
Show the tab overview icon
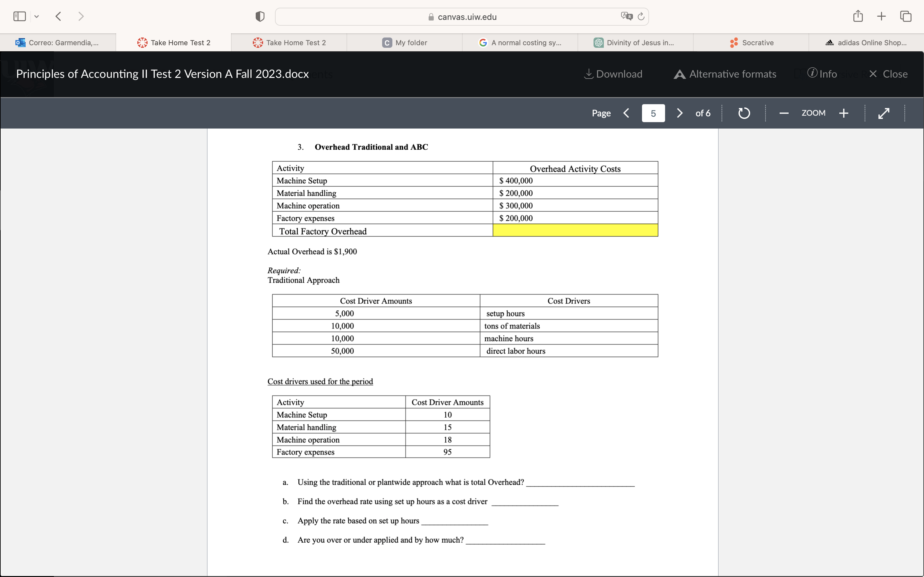pos(906,16)
